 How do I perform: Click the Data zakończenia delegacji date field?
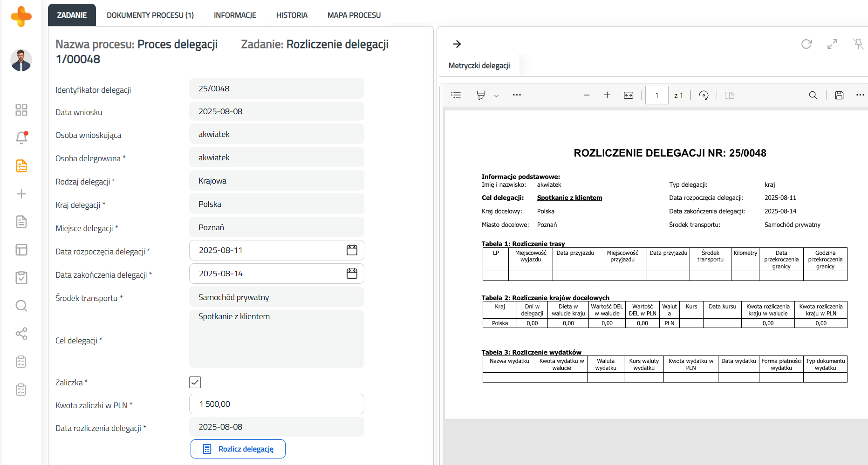pyautogui.click(x=276, y=274)
